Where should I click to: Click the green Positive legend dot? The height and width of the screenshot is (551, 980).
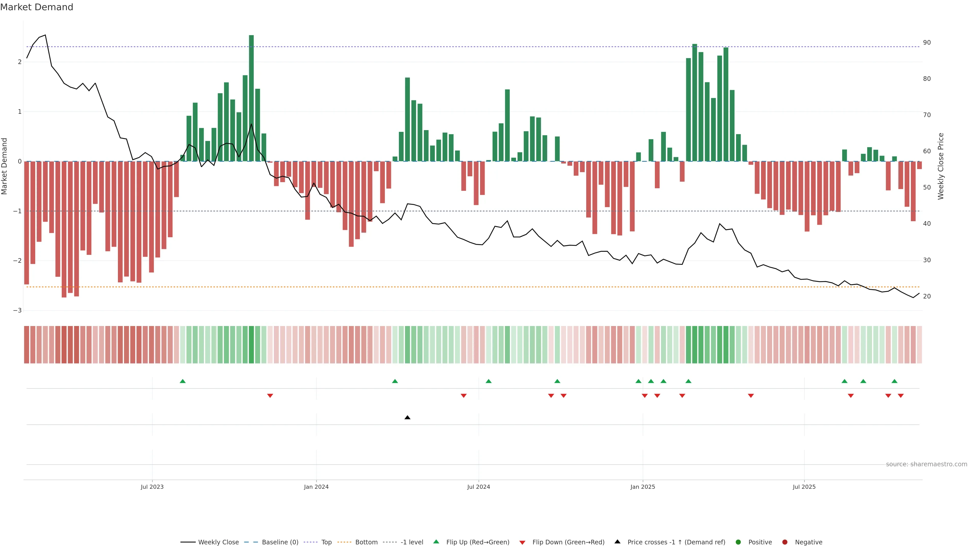[x=738, y=542]
